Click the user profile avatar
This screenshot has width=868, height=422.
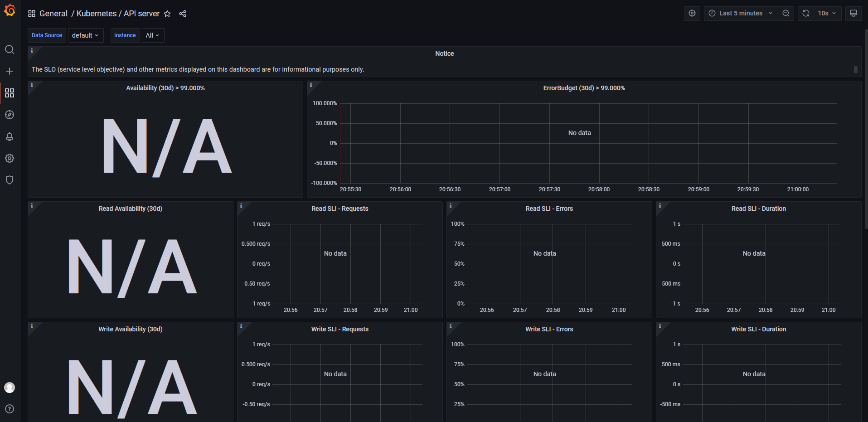click(10, 388)
